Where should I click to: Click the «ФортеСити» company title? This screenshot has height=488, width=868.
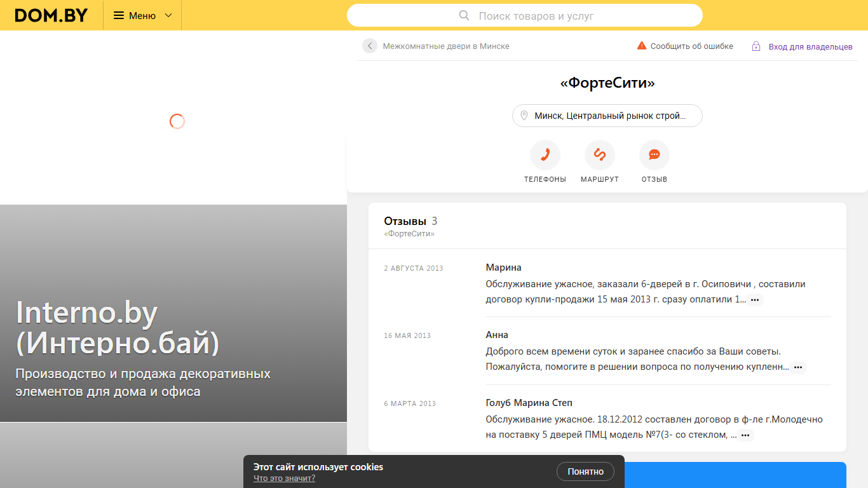tap(607, 83)
